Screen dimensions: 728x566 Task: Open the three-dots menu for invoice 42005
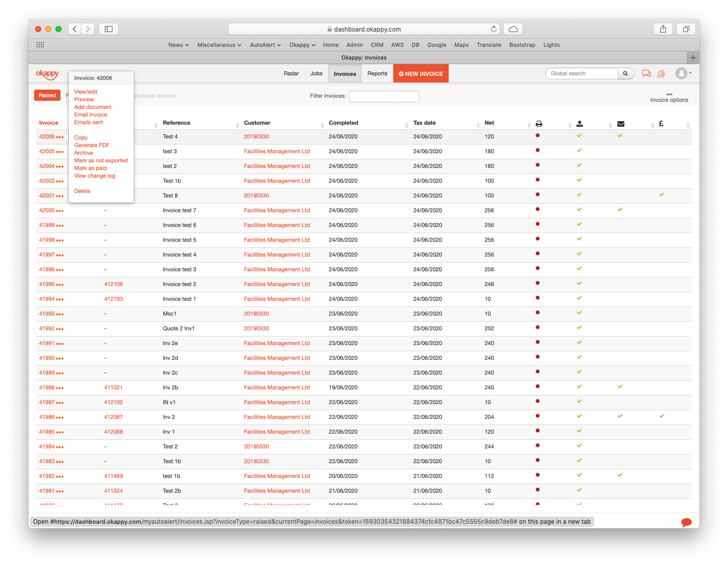(x=60, y=152)
